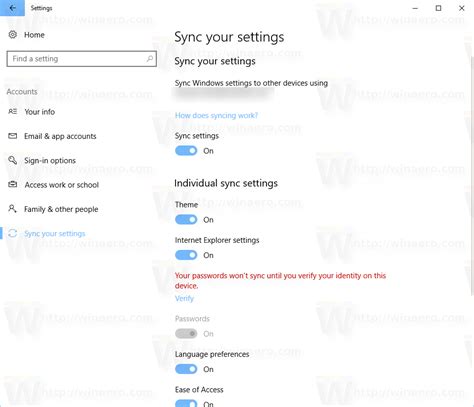Focus the Find a setting box
Image resolution: width=474 pixels, height=407 pixels.
click(82, 59)
